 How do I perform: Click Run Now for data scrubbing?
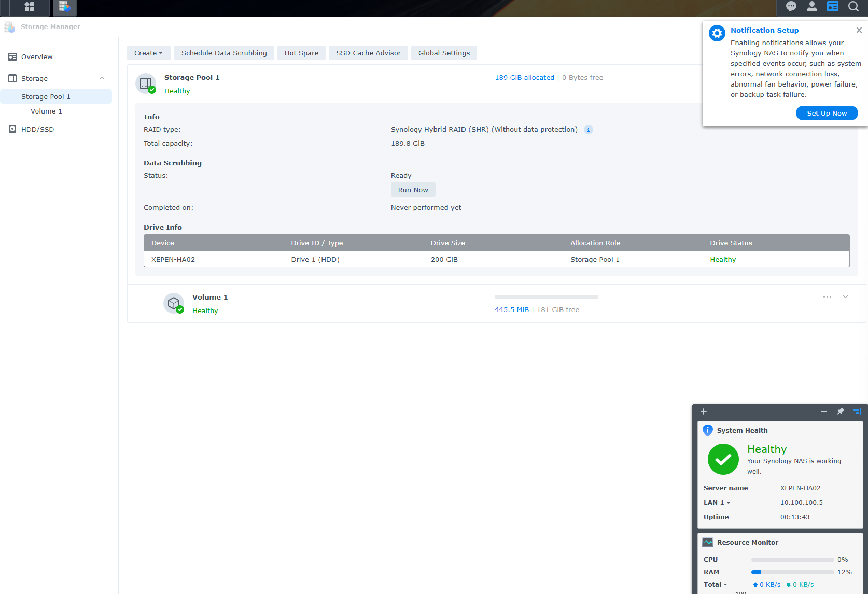coord(413,190)
